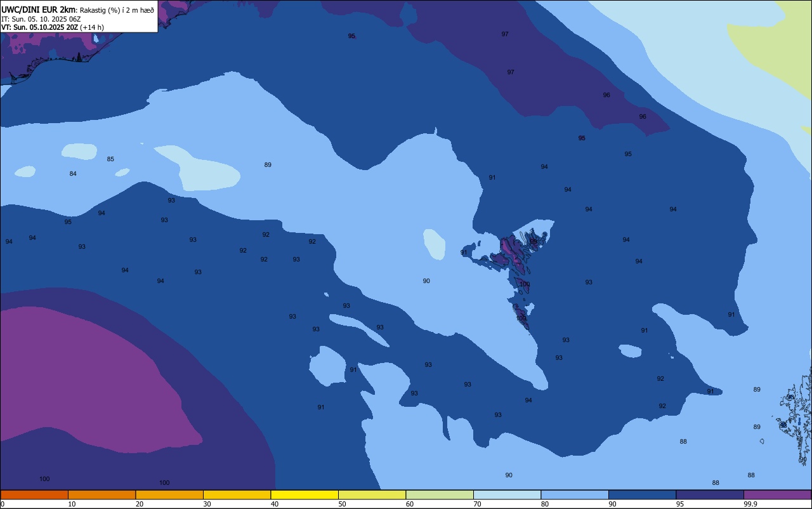Pick the dark orange 0–10 legend swatch

click(34, 494)
